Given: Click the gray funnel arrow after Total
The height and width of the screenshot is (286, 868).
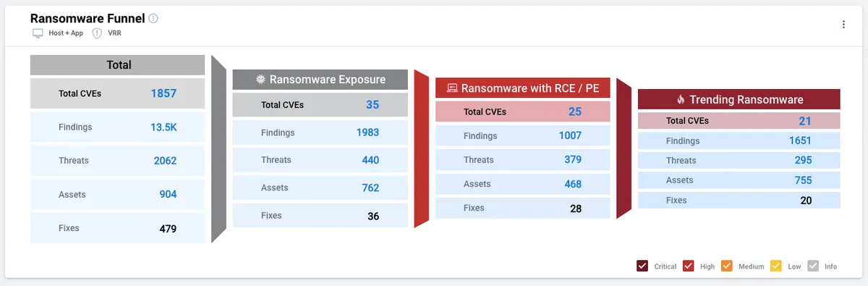Looking at the screenshot, I should [x=219, y=148].
